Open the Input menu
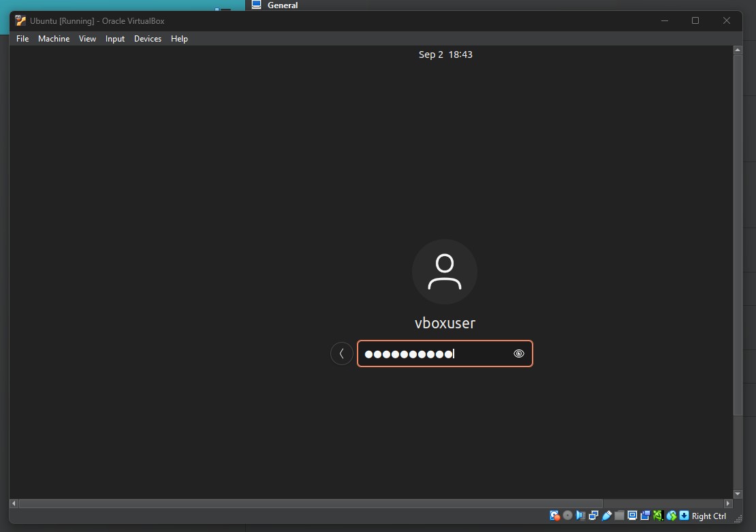Image resolution: width=756 pixels, height=532 pixels. pyautogui.click(x=114, y=39)
